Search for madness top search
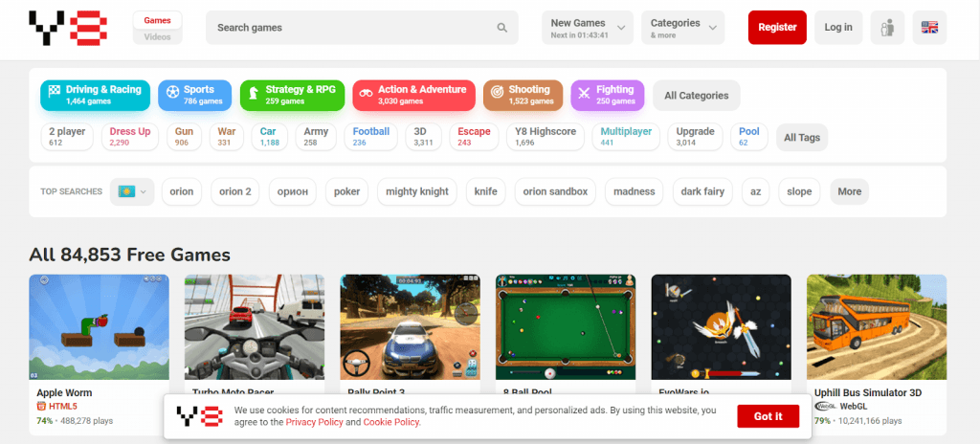 (x=635, y=191)
